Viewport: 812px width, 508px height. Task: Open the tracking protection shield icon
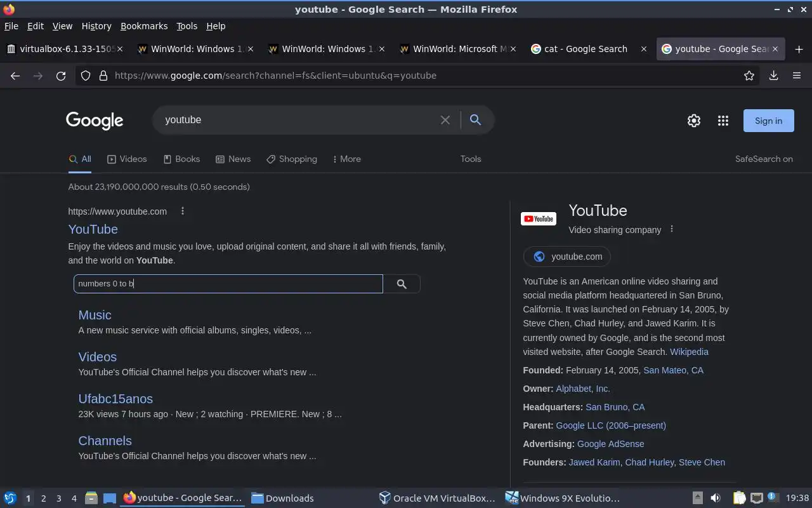pos(86,76)
